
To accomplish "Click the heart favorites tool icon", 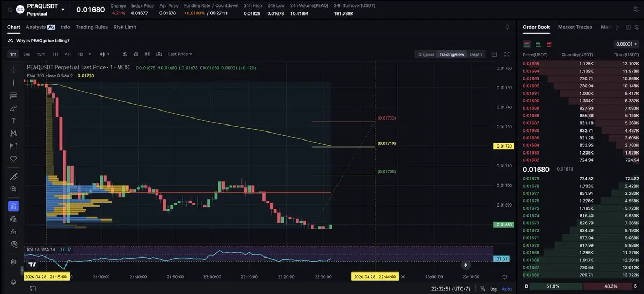I will 13,159.
